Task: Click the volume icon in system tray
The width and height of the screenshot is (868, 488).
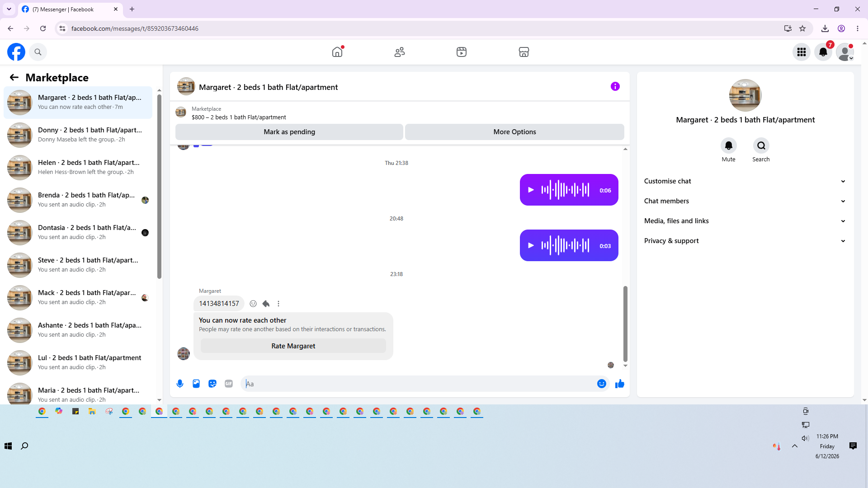Action: (x=805, y=438)
